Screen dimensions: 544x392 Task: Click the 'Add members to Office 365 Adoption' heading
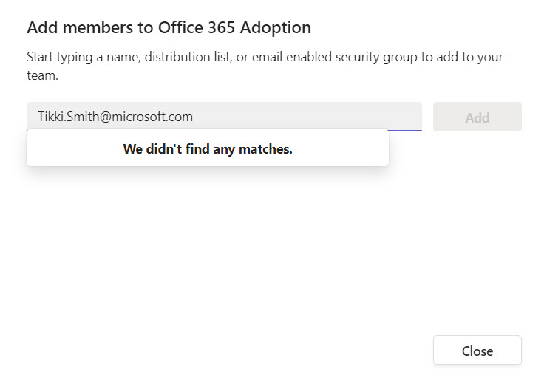pyautogui.click(x=169, y=27)
